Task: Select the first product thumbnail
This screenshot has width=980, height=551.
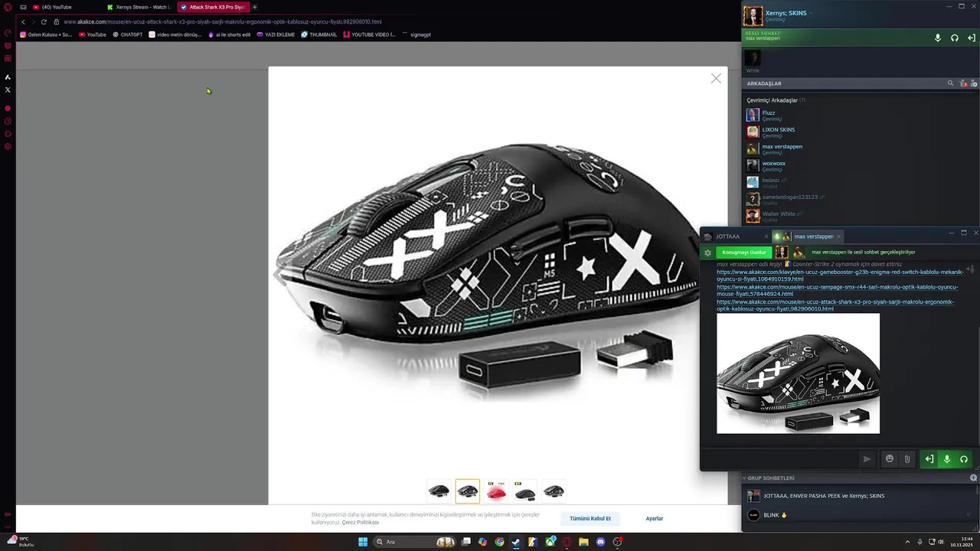Action: [x=439, y=491]
